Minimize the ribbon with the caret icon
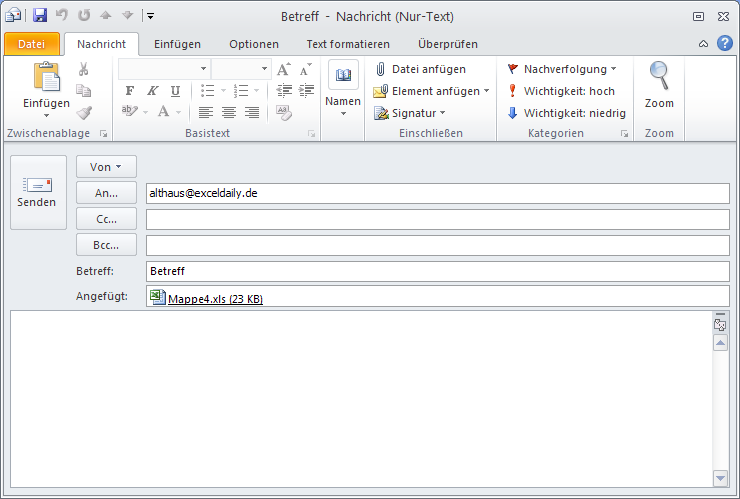The image size is (740, 499). [x=703, y=44]
